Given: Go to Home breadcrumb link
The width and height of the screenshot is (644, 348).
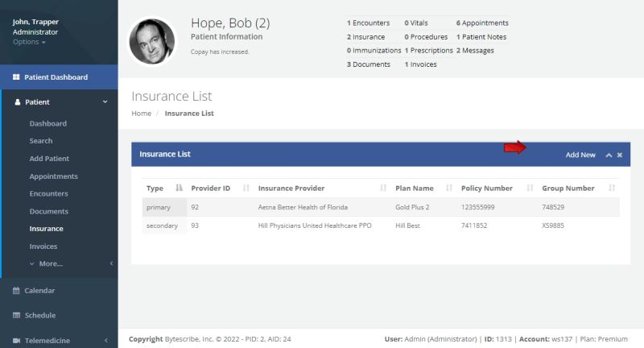Looking at the screenshot, I should pyautogui.click(x=141, y=114).
